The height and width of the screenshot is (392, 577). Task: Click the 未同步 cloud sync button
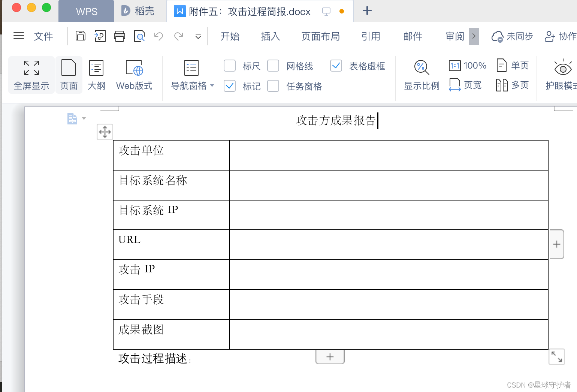tap(512, 36)
